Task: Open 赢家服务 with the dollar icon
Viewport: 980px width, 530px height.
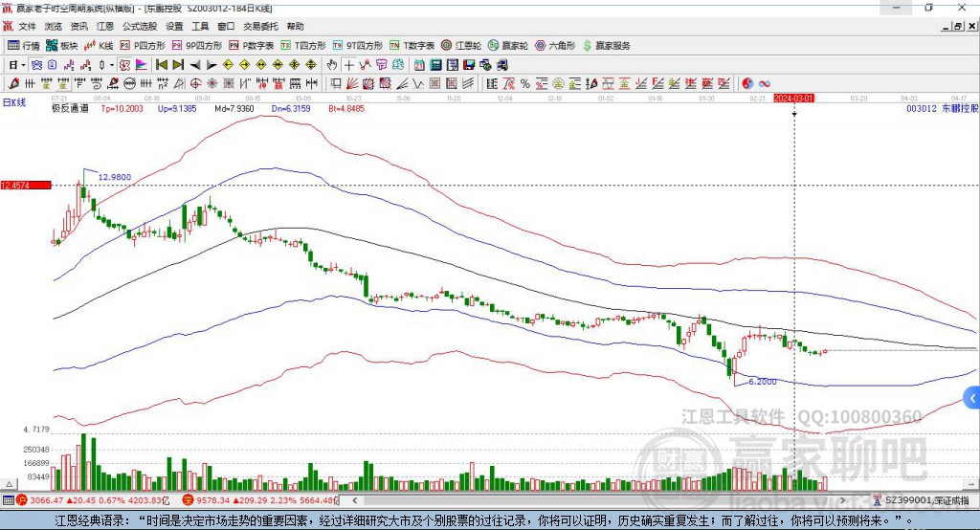Action: pos(606,46)
